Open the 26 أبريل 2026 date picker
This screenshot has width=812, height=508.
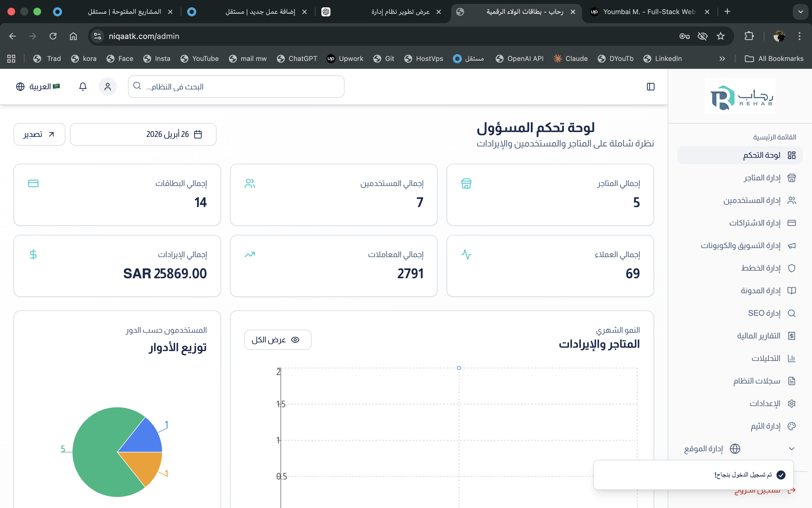pyautogui.click(x=143, y=134)
